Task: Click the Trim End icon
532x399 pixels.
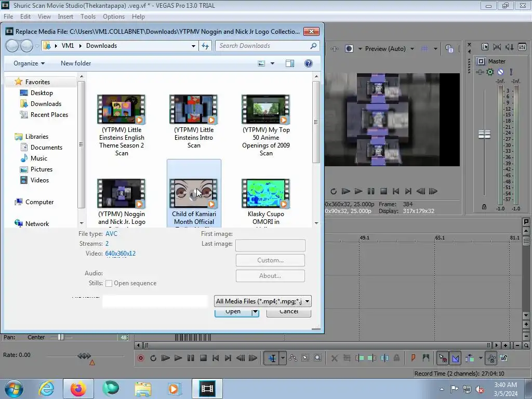Action: tap(372, 358)
